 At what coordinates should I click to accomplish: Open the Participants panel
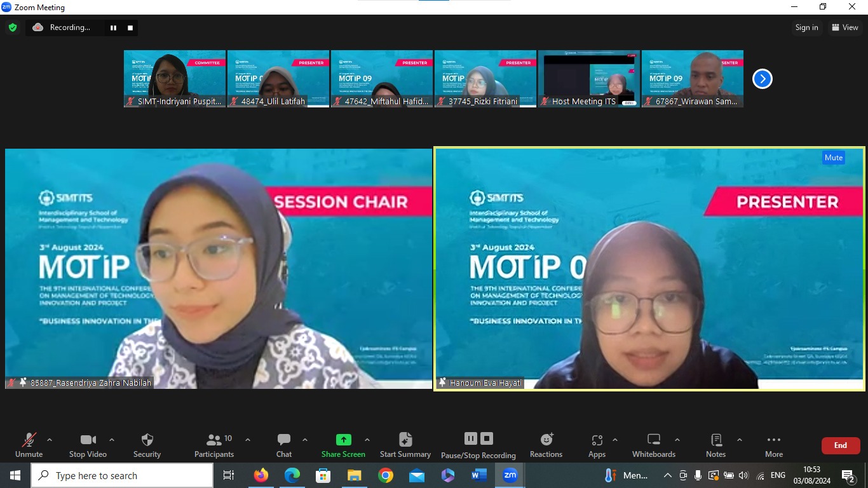pyautogui.click(x=214, y=445)
